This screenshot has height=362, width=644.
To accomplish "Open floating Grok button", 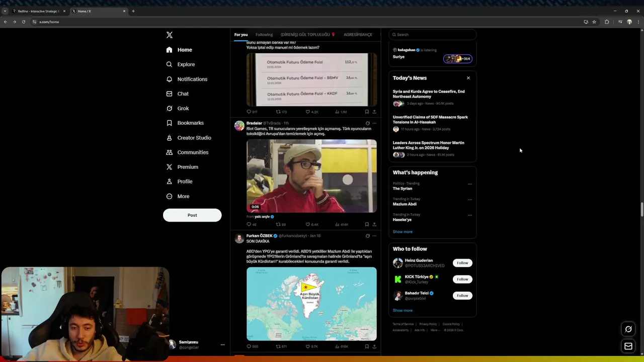I will click(x=628, y=329).
